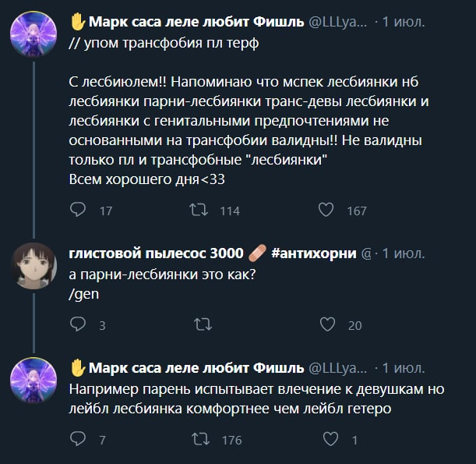Reply to the last tweet with 7 replies
Viewport: 476px width, 464px height.
[78, 440]
